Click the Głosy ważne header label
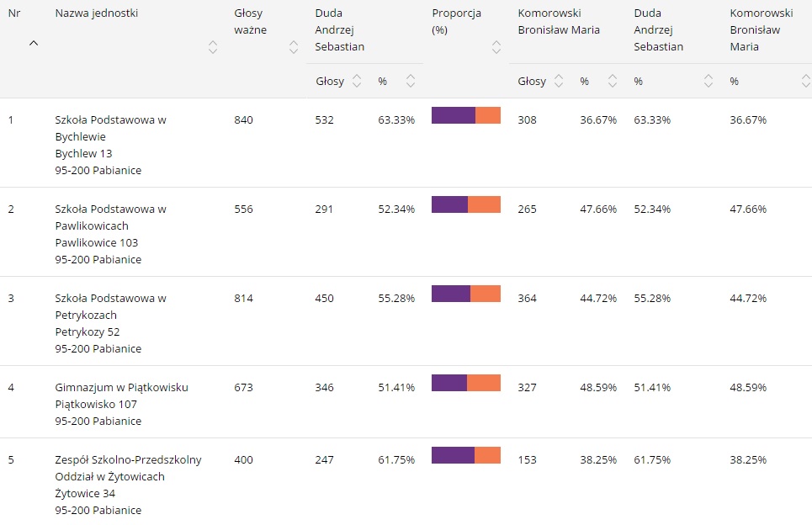 251,21
